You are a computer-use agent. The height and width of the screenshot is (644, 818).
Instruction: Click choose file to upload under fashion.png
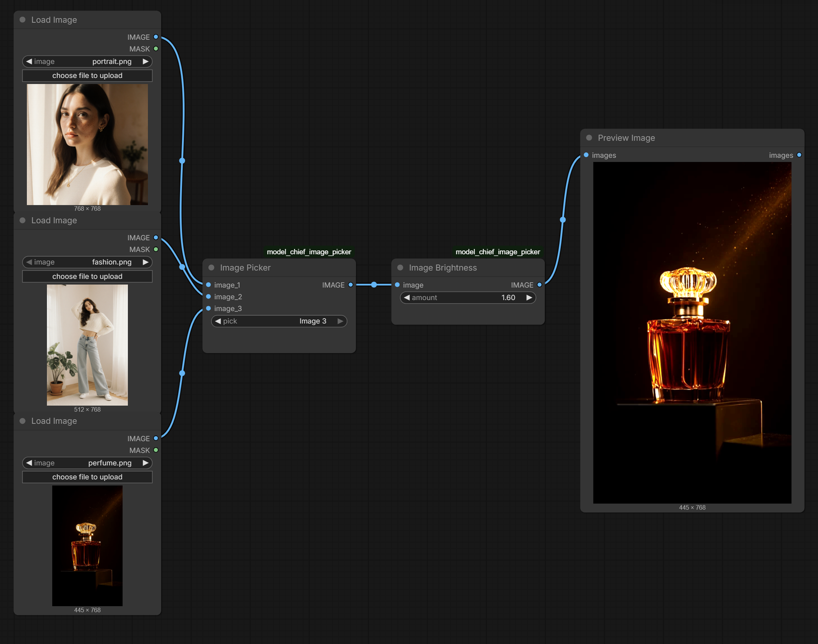(x=87, y=277)
